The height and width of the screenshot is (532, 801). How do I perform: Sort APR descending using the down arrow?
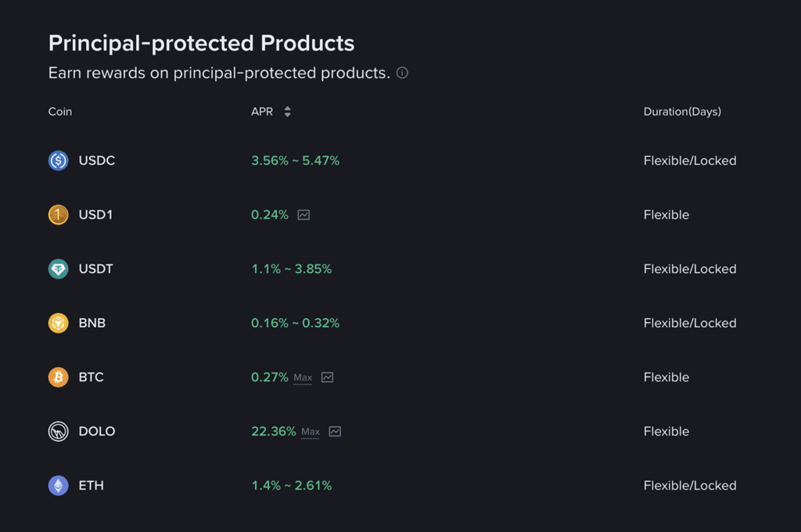(287, 114)
